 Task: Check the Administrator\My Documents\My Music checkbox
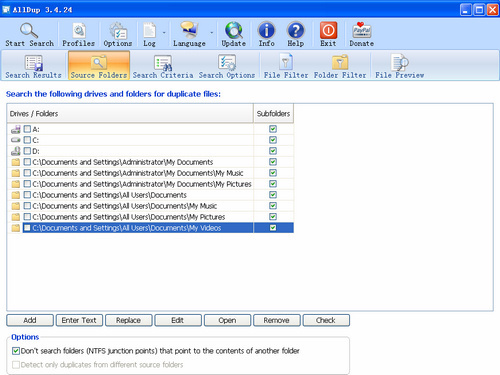[27, 173]
